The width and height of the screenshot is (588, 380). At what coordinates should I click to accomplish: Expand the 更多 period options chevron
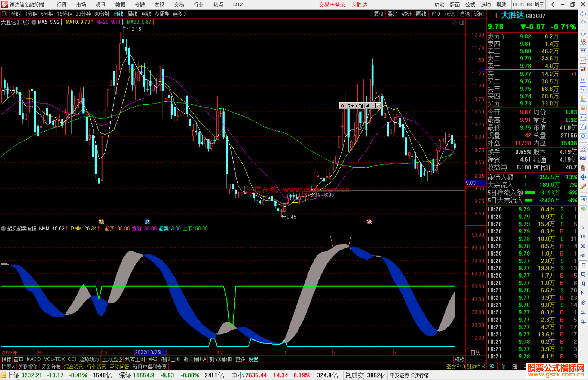point(179,14)
